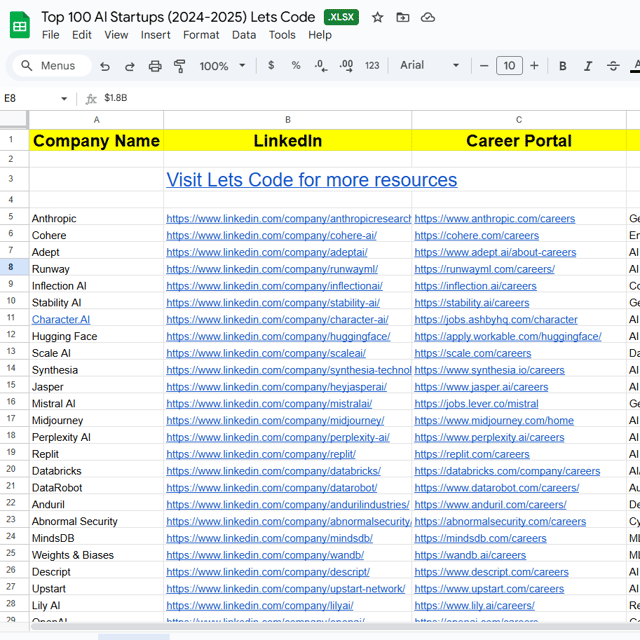
Task: Print the spreadsheet using printer icon
Action: [x=155, y=66]
